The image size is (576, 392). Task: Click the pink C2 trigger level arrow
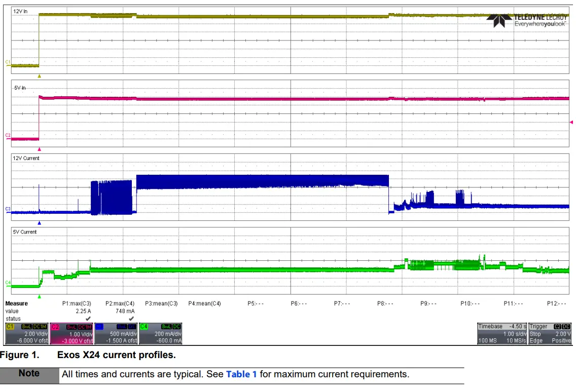(x=572, y=122)
